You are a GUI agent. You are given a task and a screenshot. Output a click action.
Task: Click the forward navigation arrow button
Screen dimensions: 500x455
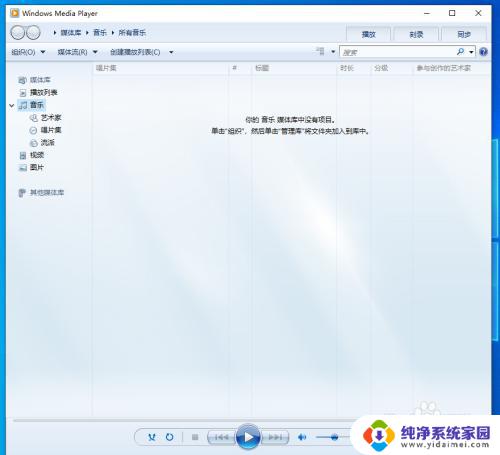point(33,33)
